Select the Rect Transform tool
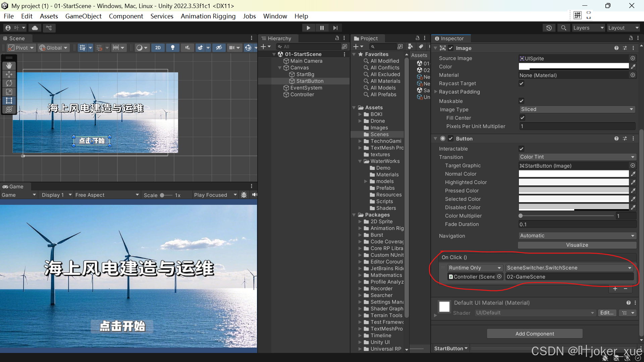 click(9, 101)
